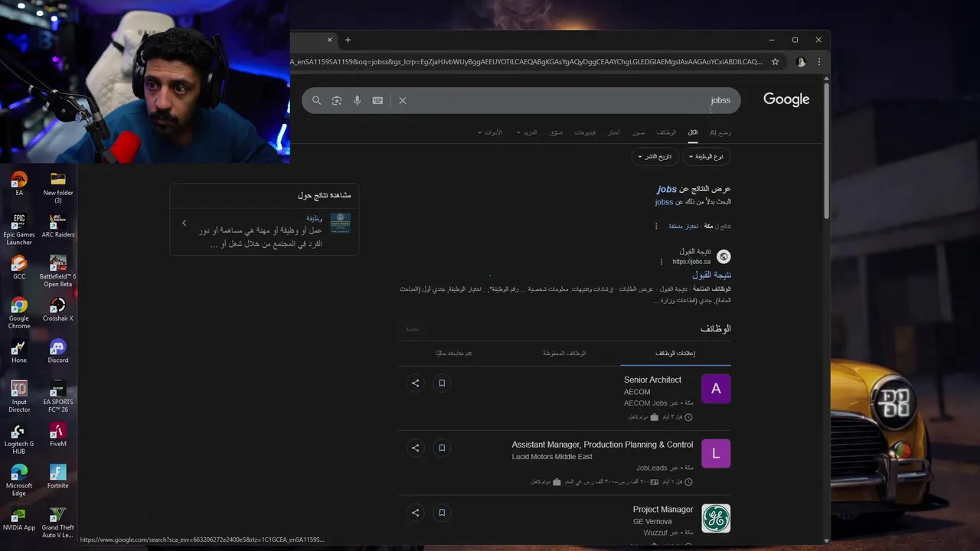Viewport: 980px width, 551px height.
Task: Open Chrome's three-dot menu
Action: point(818,62)
